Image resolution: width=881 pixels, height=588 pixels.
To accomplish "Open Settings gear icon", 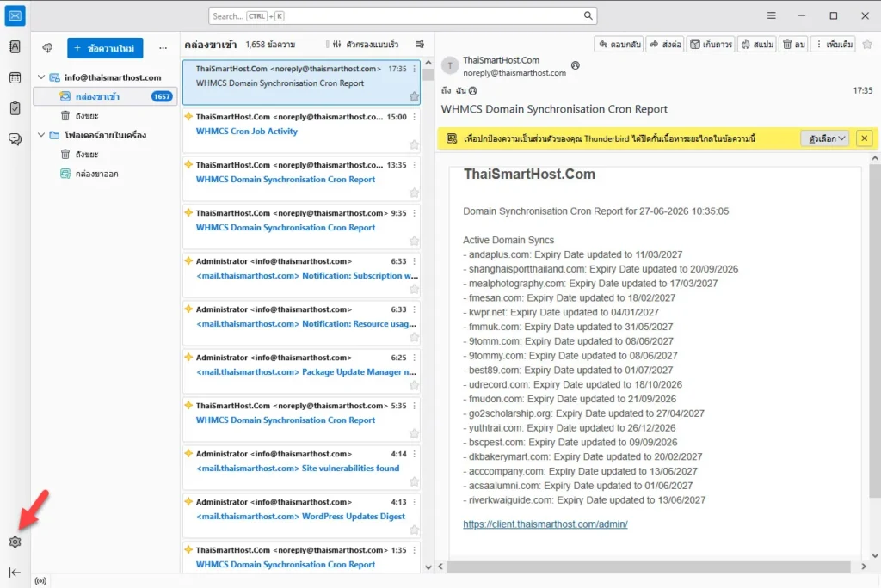I will (15, 542).
